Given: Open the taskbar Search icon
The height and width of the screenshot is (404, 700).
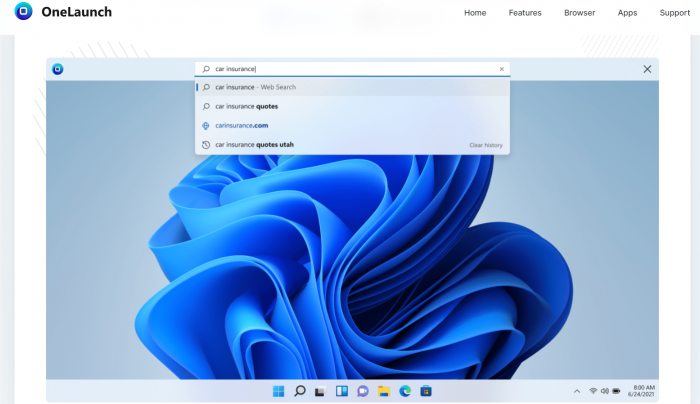Looking at the screenshot, I should (x=300, y=391).
